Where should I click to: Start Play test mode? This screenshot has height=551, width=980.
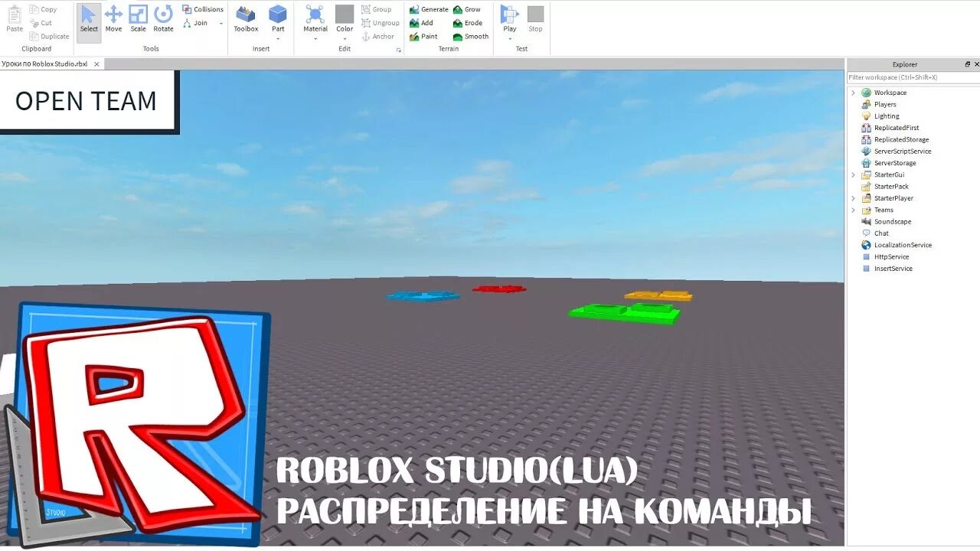point(509,18)
